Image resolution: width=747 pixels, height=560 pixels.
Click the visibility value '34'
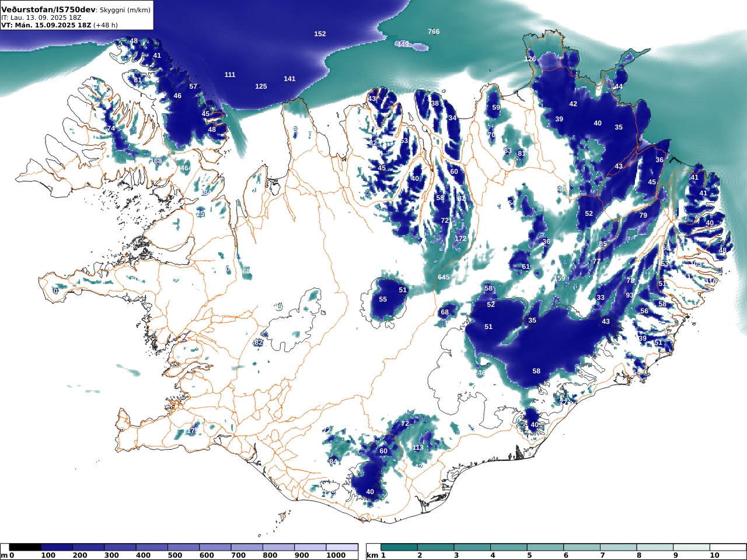452,118
